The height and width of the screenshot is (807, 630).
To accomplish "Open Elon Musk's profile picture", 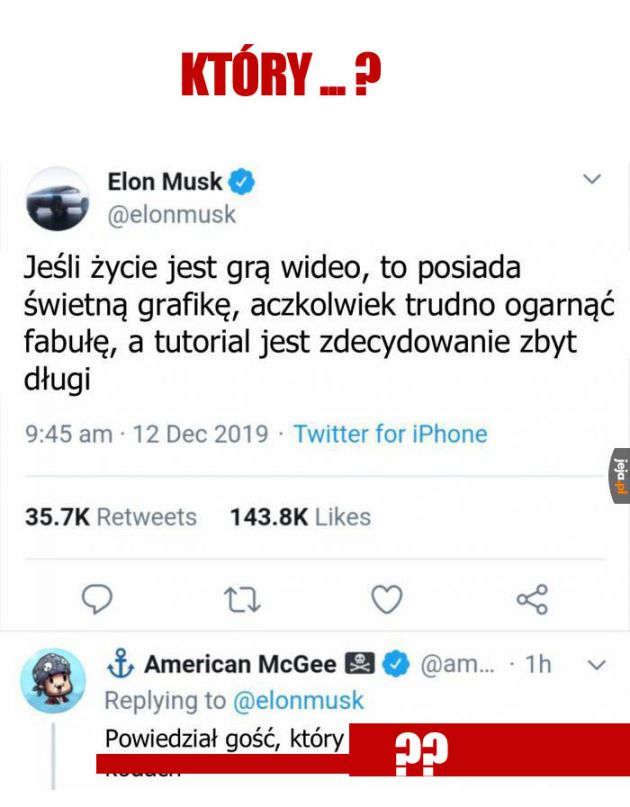I will 56,199.
